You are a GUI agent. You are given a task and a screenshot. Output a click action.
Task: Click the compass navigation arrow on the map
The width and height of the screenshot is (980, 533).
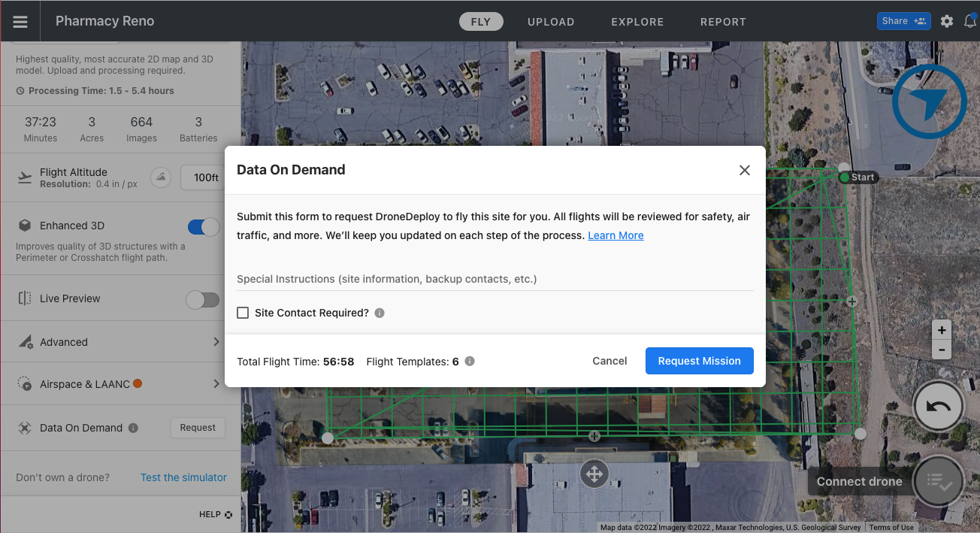point(930,101)
